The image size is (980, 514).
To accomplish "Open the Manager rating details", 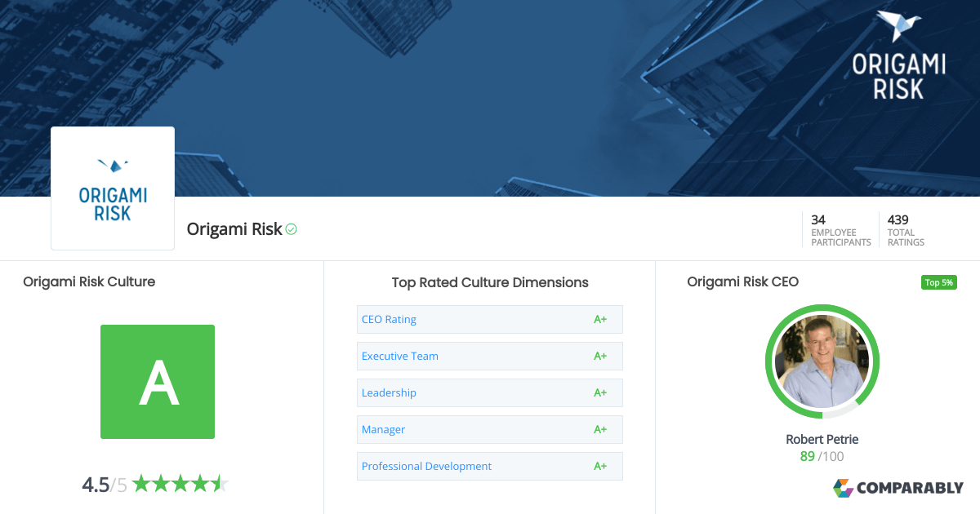I will click(x=383, y=429).
